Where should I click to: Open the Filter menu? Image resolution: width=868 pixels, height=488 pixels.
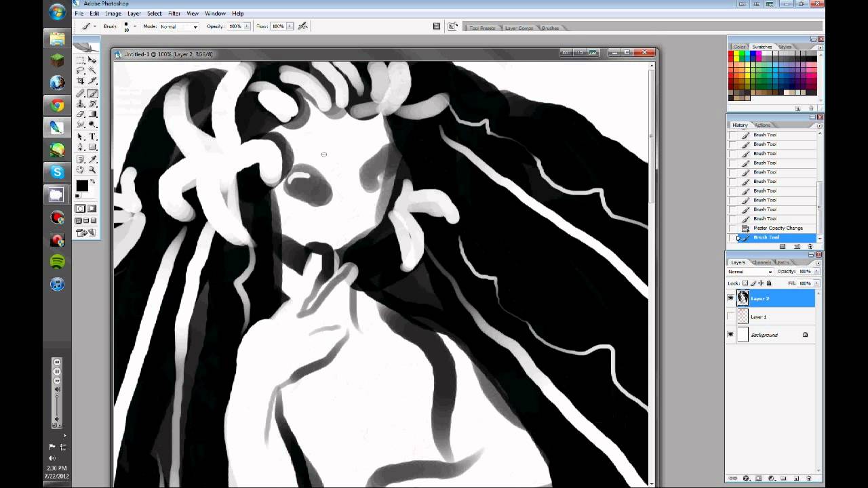pyautogui.click(x=174, y=14)
